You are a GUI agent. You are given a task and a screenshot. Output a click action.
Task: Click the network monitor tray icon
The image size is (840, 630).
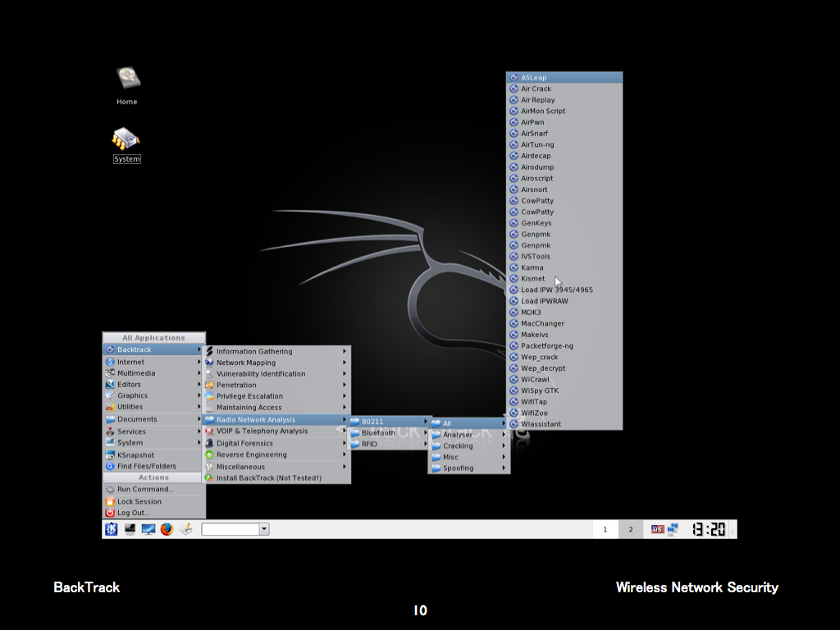click(x=673, y=529)
